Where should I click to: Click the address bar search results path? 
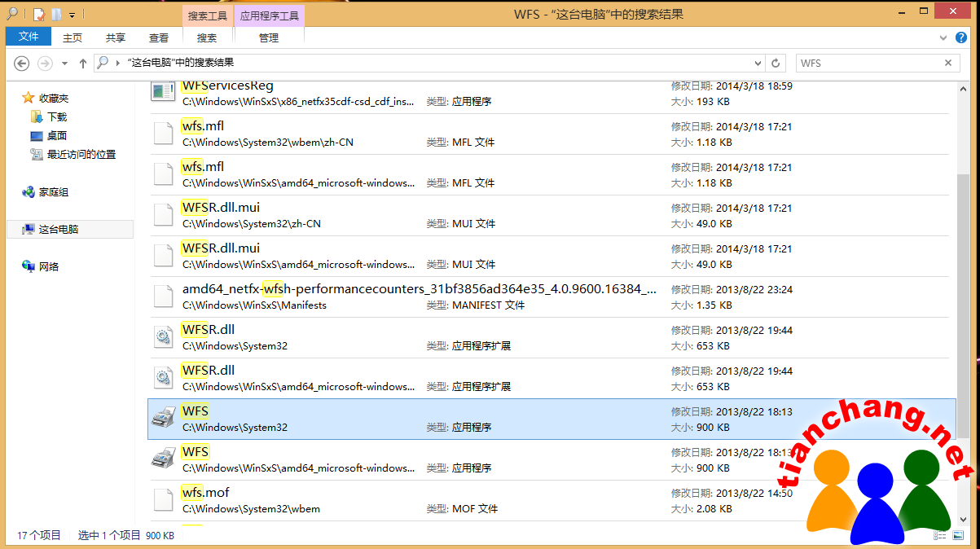tap(181, 63)
